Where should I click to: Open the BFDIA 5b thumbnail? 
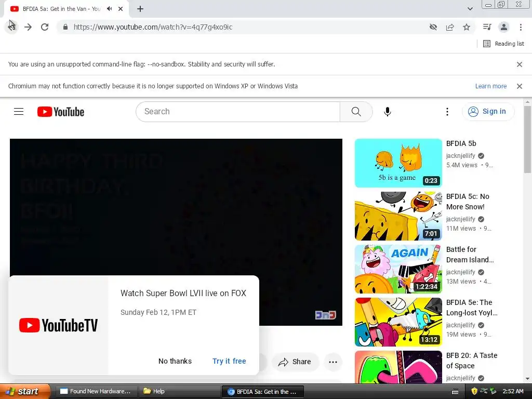pos(398,163)
